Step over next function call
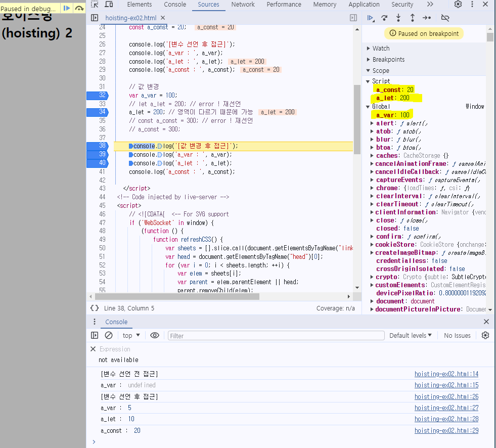This screenshot has width=496, height=448. tap(384, 18)
